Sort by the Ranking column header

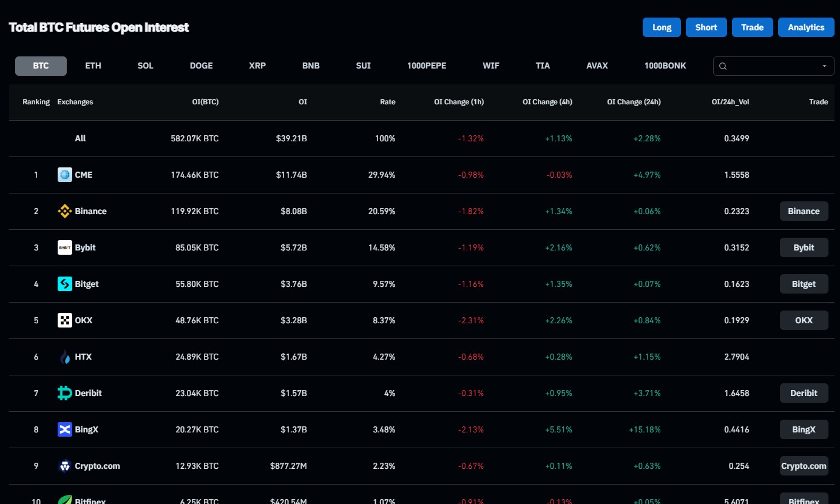click(36, 102)
